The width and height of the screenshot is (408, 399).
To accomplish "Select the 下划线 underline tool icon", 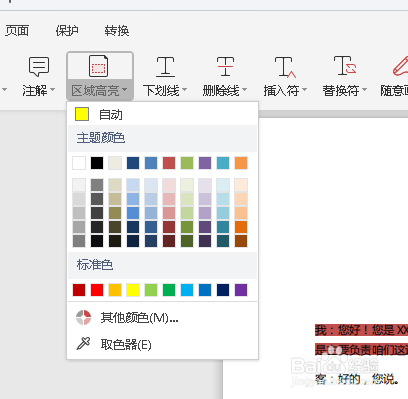I will (165, 66).
